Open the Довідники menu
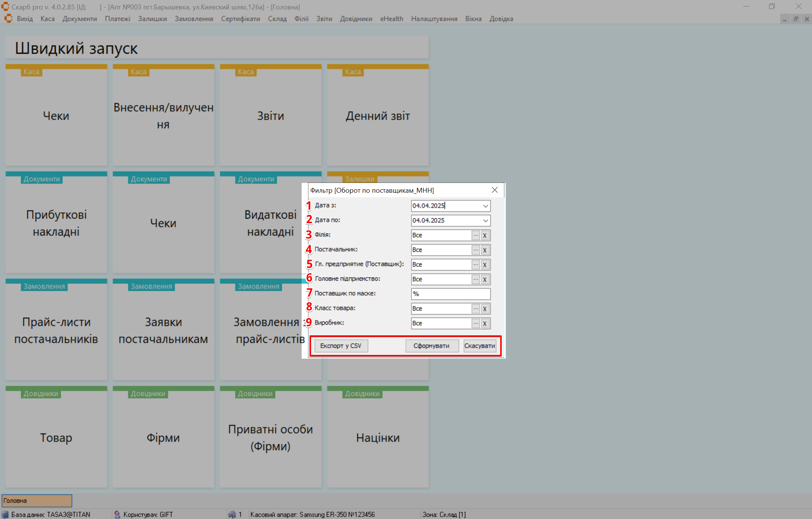This screenshot has width=812, height=519. [x=356, y=19]
